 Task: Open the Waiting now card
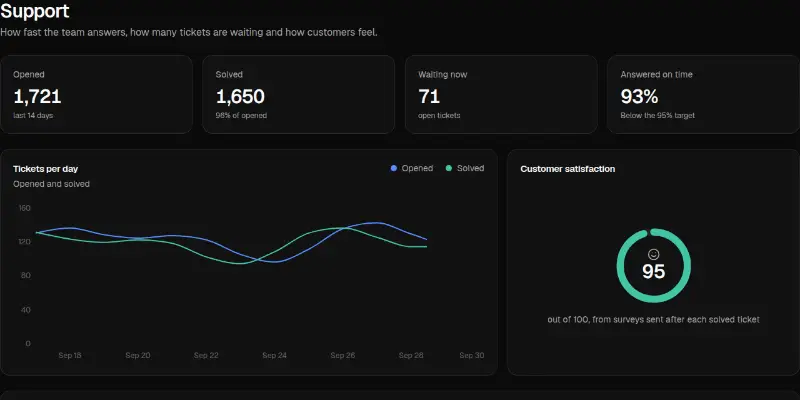[x=501, y=94]
